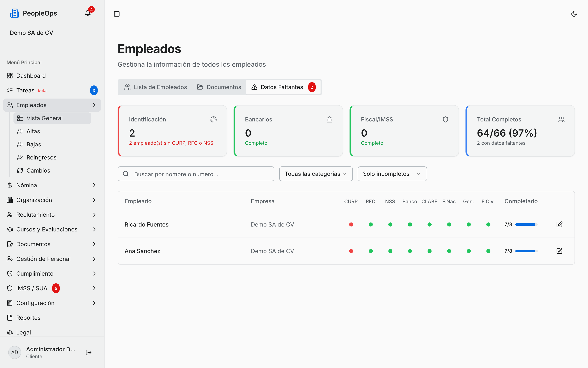Select Vista General submenu item
The image size is (588, 368).
(52, 118)
